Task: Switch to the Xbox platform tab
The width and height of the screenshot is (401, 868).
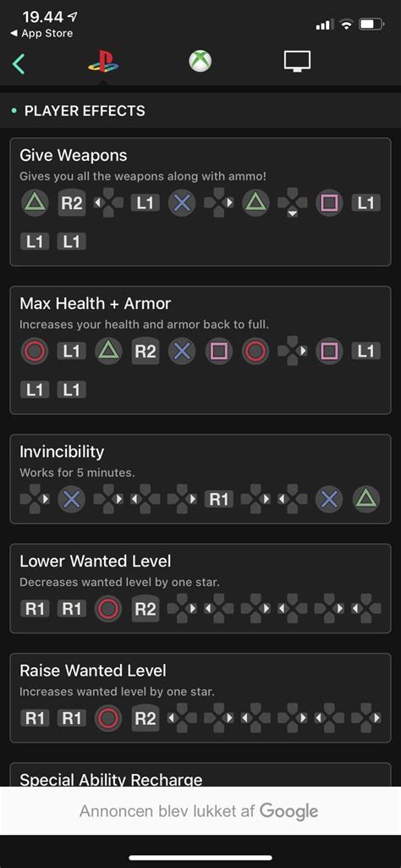Action: coord(200,62)
